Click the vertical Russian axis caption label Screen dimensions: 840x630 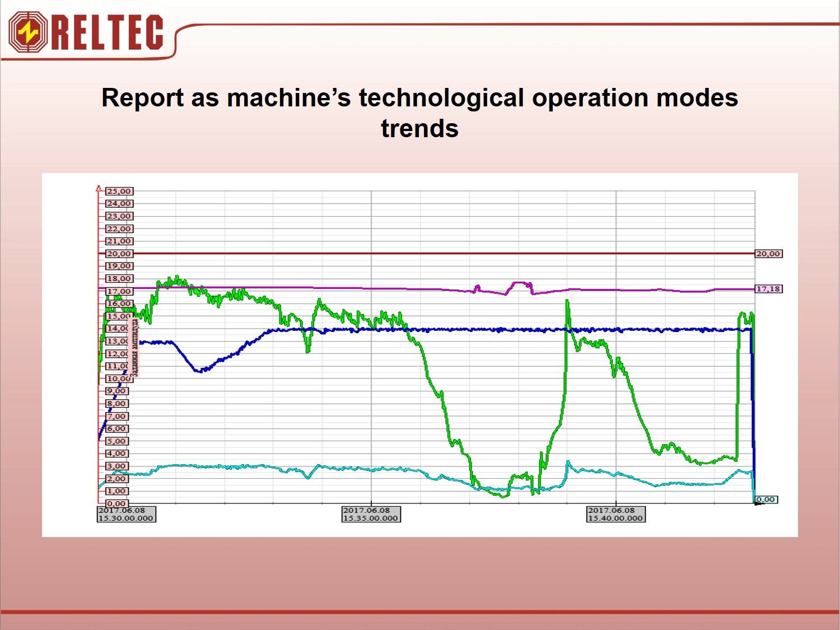point(134,347)
